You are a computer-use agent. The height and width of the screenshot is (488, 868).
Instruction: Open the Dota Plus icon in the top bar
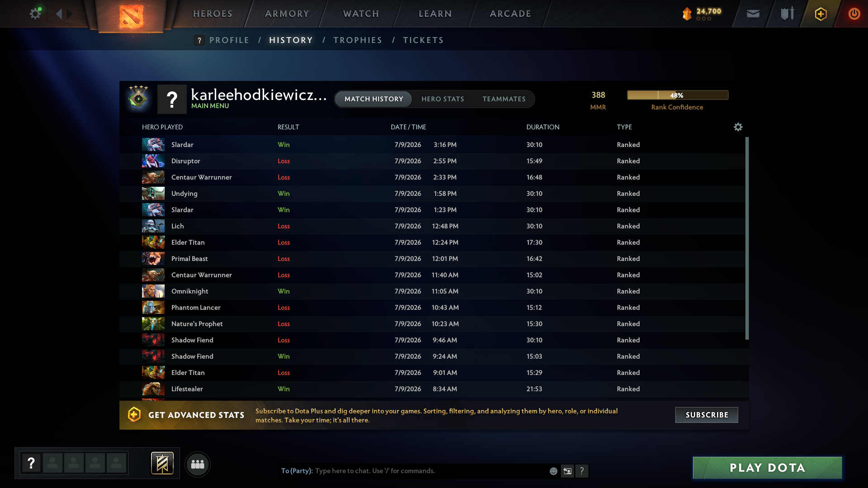tap(821, 14)
